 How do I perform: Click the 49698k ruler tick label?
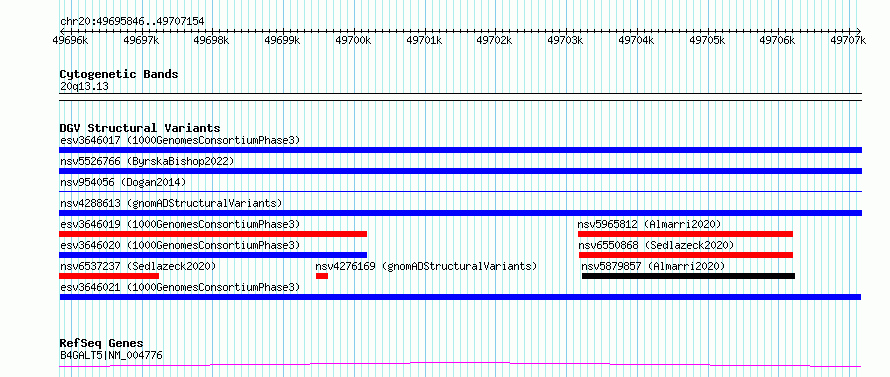tap(211, 40)
